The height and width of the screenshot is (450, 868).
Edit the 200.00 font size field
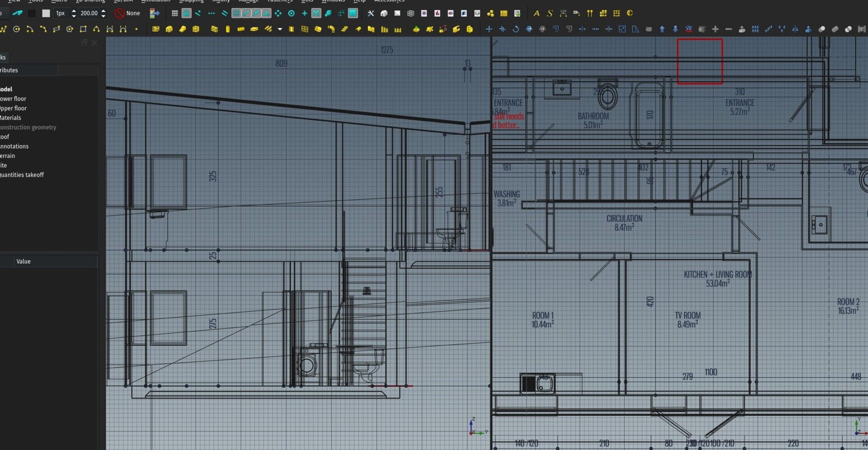click(89, 13)
